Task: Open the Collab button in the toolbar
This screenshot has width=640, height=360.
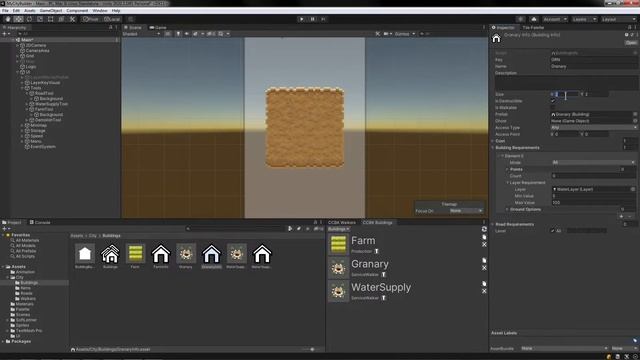Action: pos(520,19)
